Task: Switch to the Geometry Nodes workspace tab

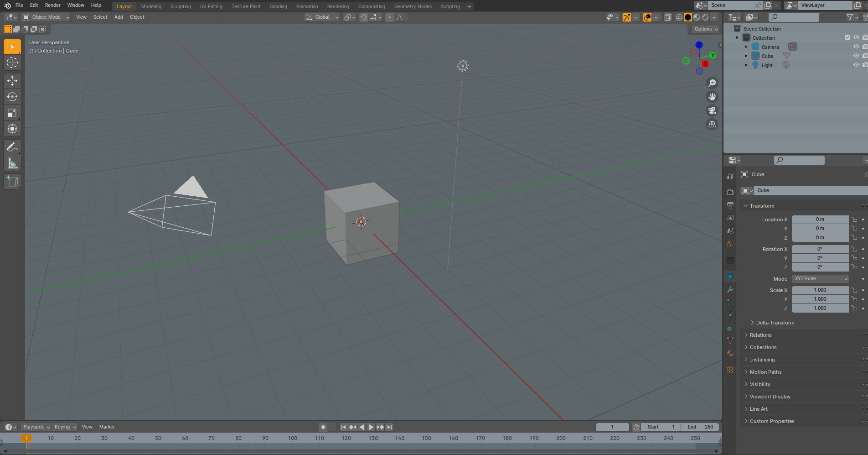Action: coord(413,6)
